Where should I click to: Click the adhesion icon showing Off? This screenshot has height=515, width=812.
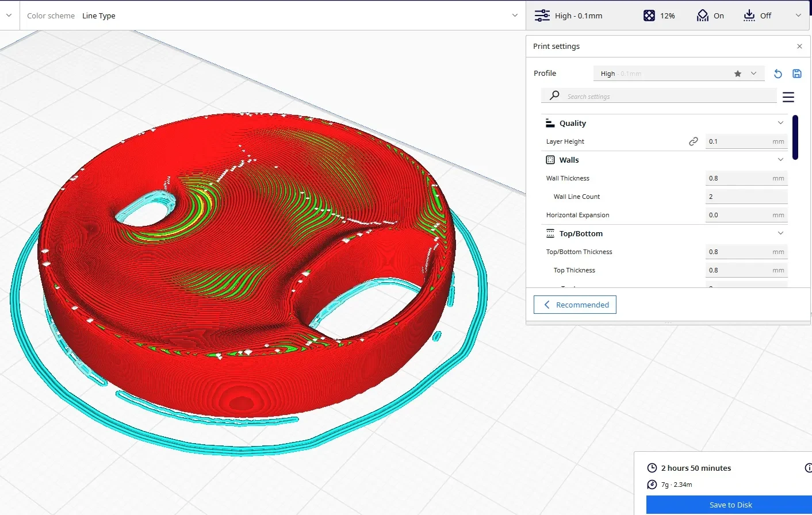(749, 16)
